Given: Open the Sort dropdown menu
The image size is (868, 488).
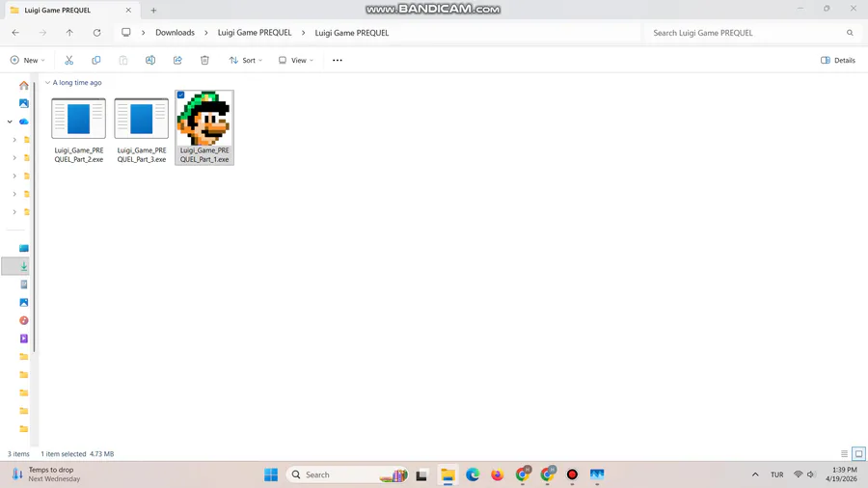Looking at the screenshot, I should [246, 61].
